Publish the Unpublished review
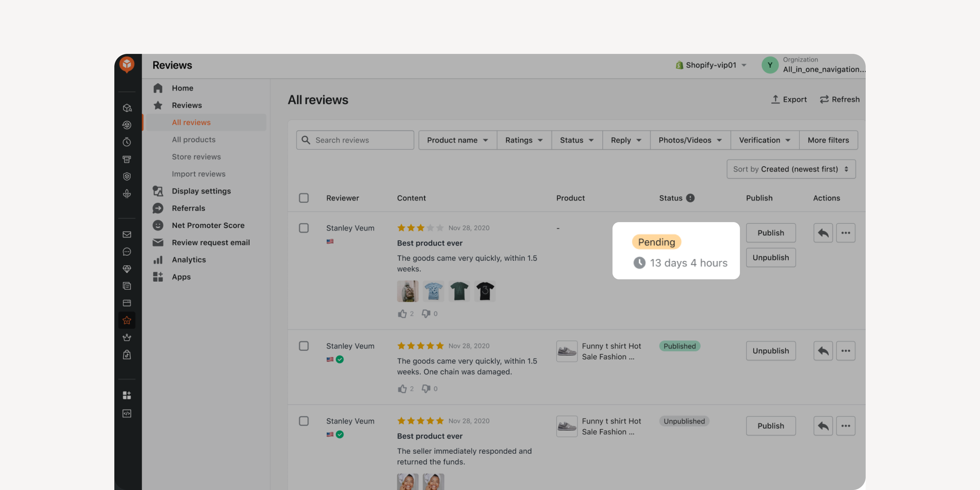Image resolution: width=980 pixels, height=490 pixels. click(770, 426)
